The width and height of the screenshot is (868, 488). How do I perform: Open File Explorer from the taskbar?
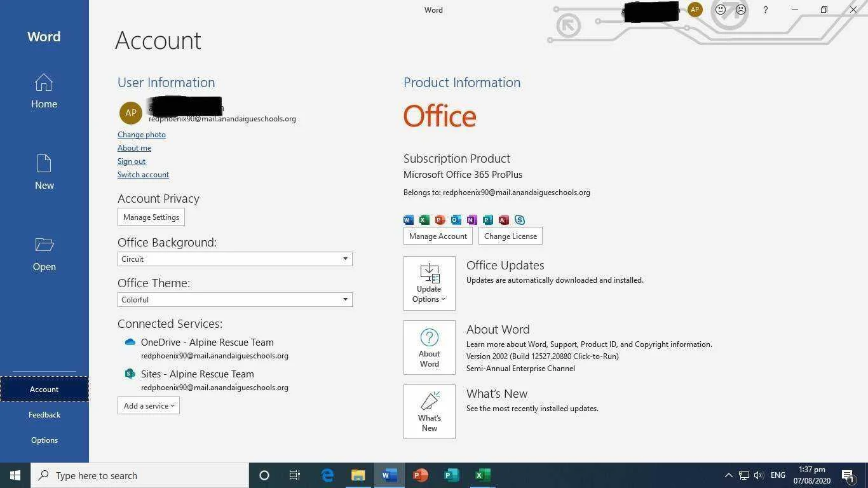point(358,475)
